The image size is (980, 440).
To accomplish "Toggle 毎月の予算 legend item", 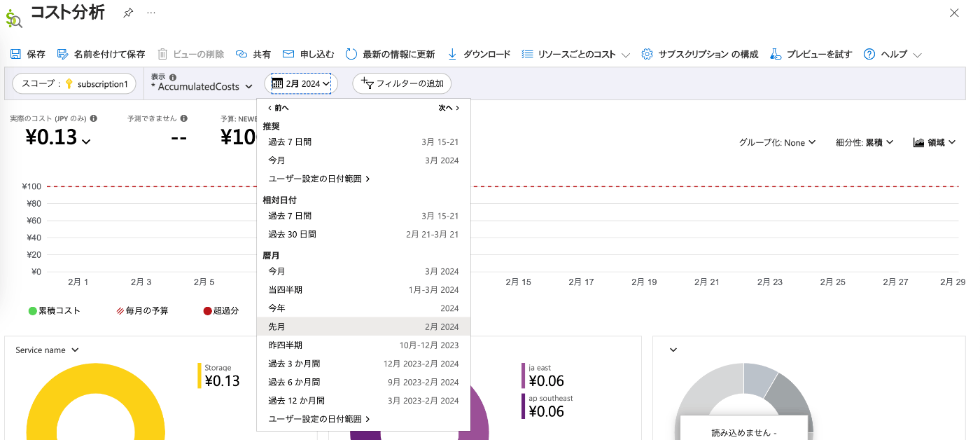I will click(142, 310).
